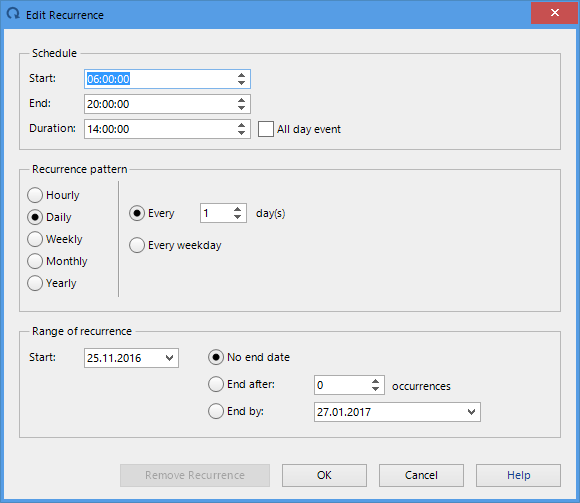Click the recurrence icon in the title bar

click(x=13, y=14)
